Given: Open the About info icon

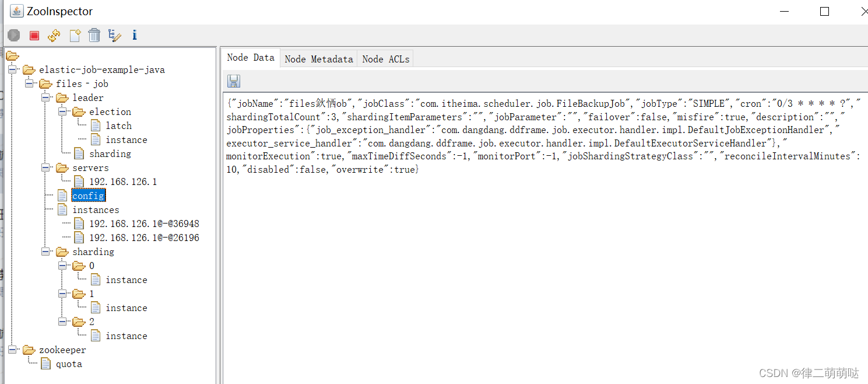Looking at the screenshot, I should (x=135, y=35).
